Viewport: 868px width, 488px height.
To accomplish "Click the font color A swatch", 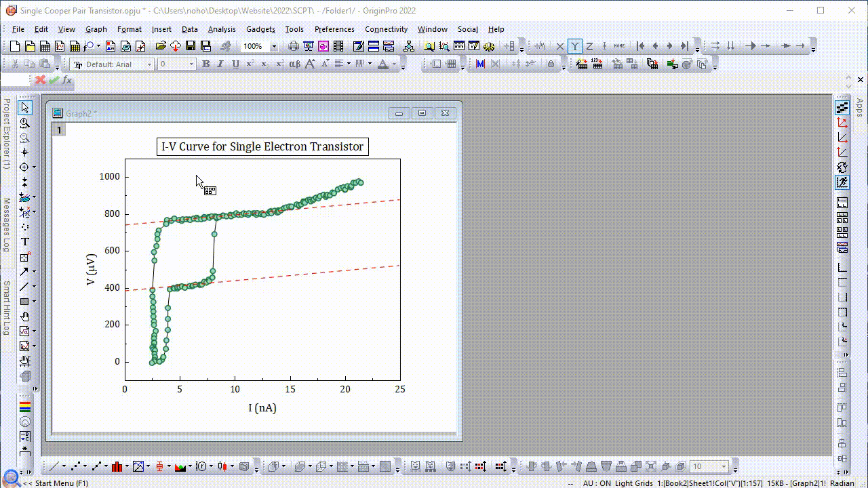I will tap(382, 64).
